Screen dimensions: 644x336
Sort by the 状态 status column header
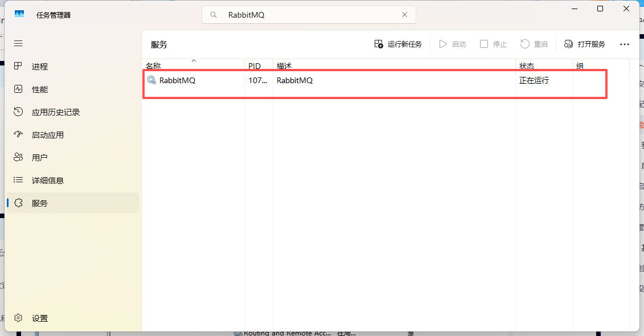click(x=544, y=65)
